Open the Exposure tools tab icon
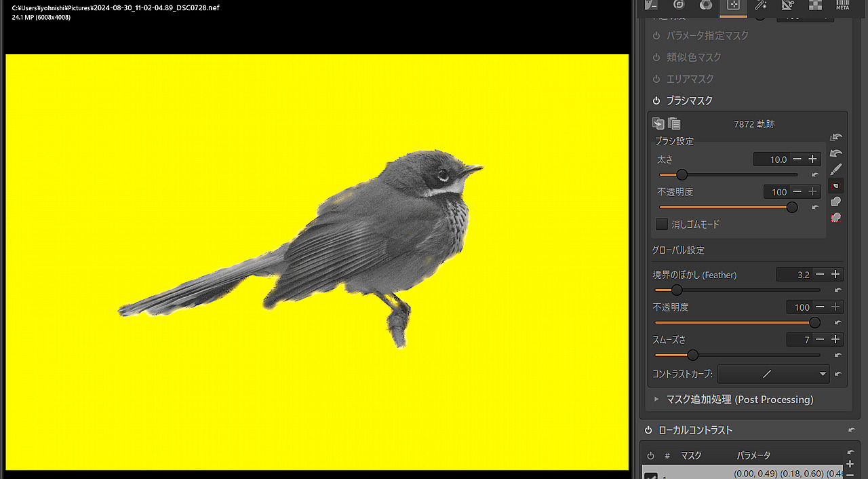This screenshot has height=479, width=868. pos(652,5)
